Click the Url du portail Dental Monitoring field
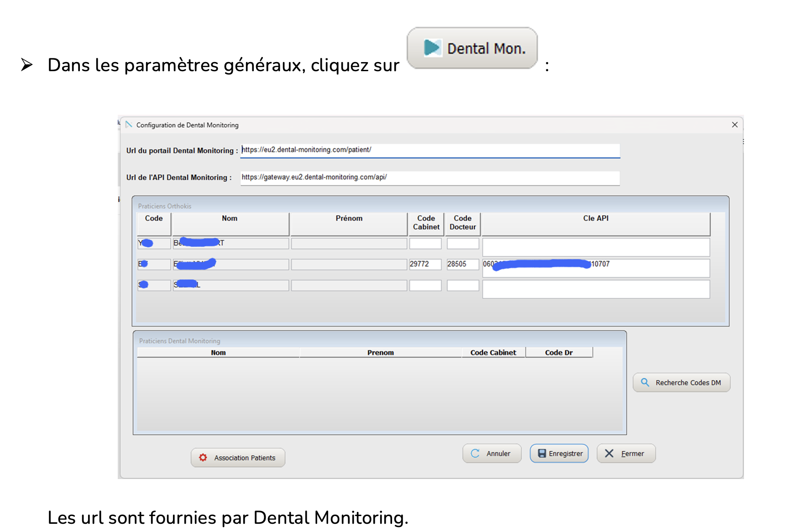Viewport: 786px width, 532px height. (x=430, y=151)
